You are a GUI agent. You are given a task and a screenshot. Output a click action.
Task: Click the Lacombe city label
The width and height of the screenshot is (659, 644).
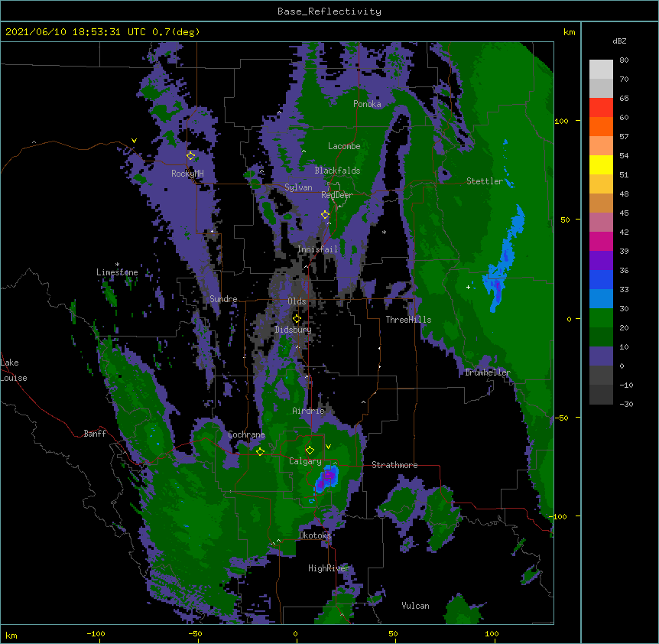344,146
